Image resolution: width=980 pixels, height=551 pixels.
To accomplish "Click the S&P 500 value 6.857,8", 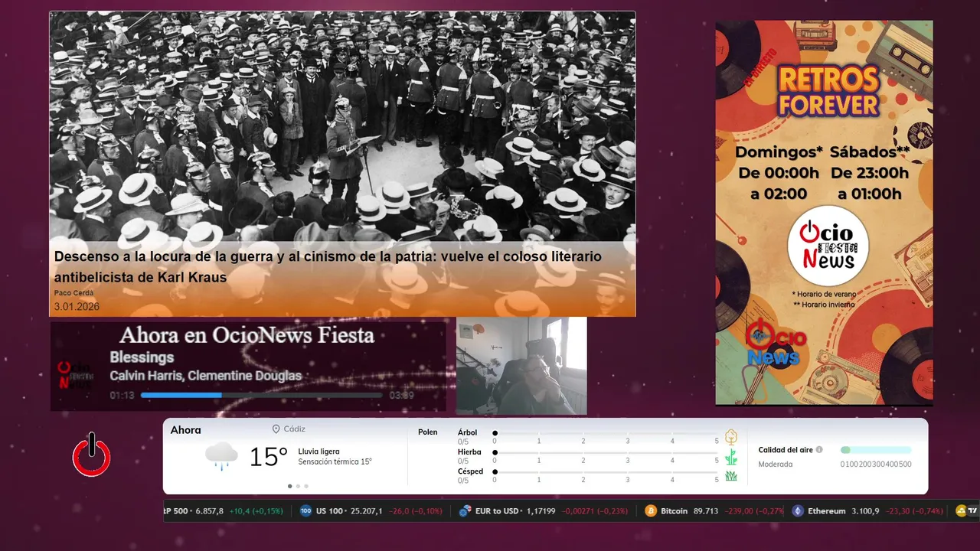I will tap(209, 511).
